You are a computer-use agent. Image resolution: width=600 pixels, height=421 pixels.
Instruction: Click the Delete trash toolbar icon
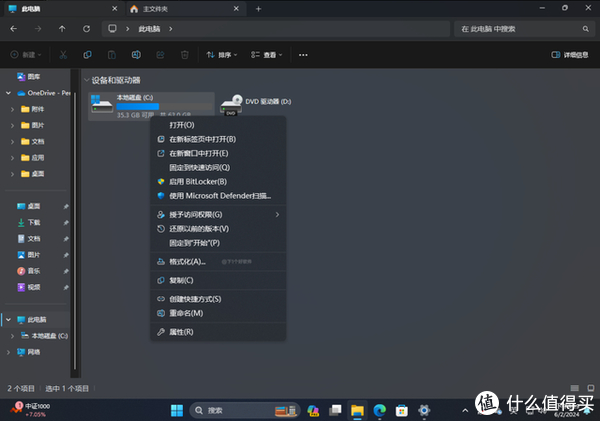pyautogui.click(x=184, y=55)
